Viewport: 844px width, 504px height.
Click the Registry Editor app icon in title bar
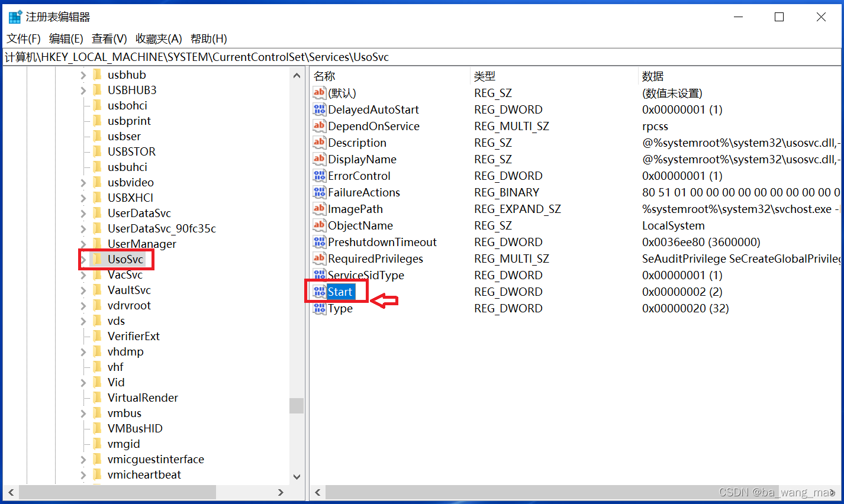[15, 17]
